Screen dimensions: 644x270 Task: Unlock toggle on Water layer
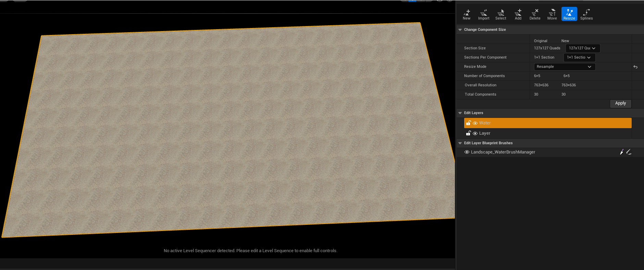click(x=468, y=123)
